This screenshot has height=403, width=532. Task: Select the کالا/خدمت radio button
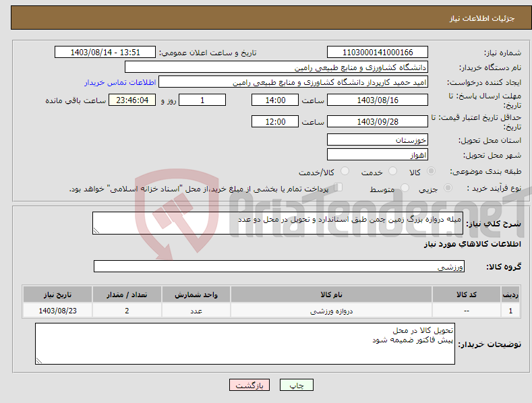coord(345,171)
